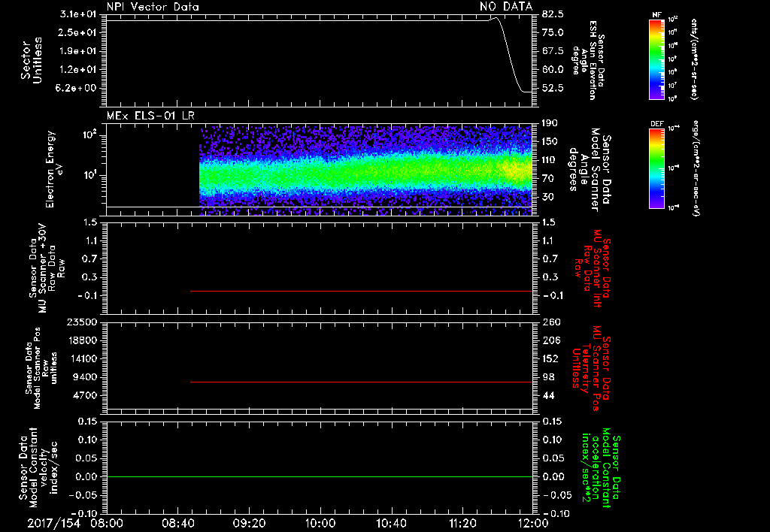Click the '14100' scanner position tick value
This screenshot has width=770, height=532.
point(82,358)
